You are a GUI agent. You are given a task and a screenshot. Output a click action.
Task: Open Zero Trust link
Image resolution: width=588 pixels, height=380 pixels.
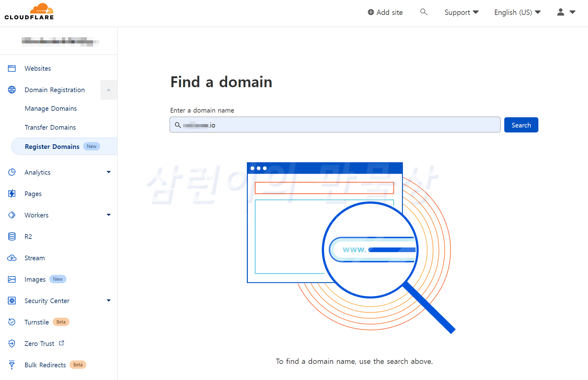coord(39,344)
